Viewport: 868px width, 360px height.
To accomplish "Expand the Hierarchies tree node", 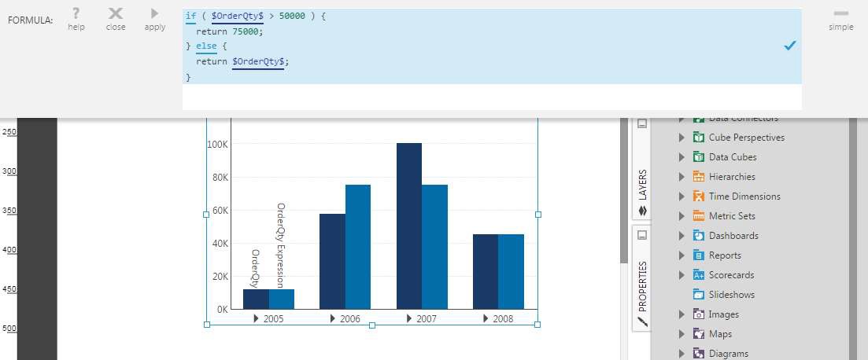I will [x=681, y=177].
